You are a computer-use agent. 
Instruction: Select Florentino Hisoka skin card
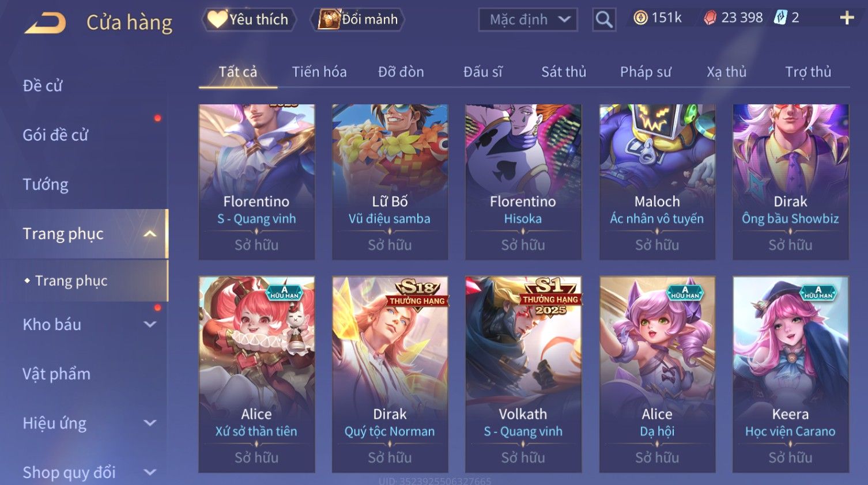tap(523, 181)
